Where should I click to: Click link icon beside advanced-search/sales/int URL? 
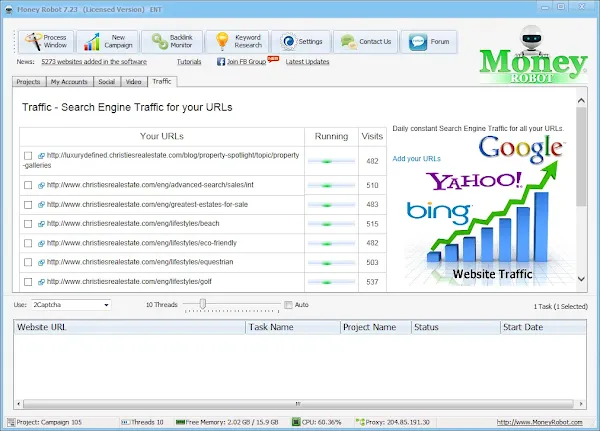[41, 185]
